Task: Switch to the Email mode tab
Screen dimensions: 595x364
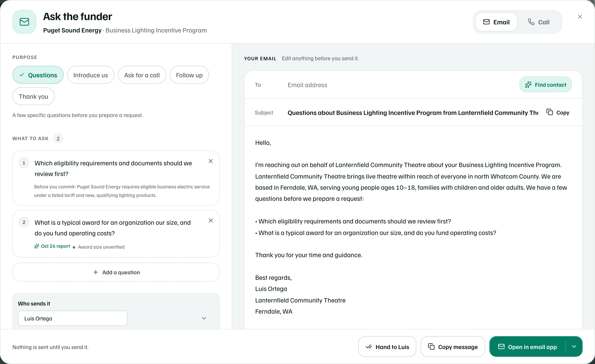Action: click(x=496, y=22)
